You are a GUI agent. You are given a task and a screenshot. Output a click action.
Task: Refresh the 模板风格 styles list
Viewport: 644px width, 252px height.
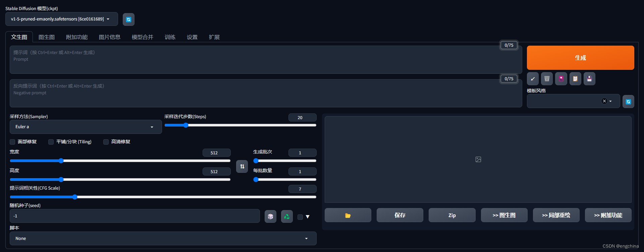tap(628, 101)
